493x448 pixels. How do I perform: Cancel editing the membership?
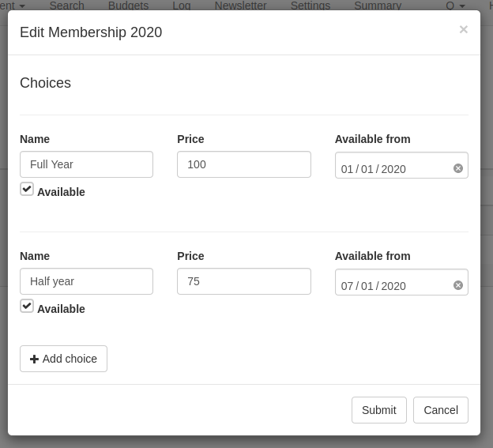(440, 410)
